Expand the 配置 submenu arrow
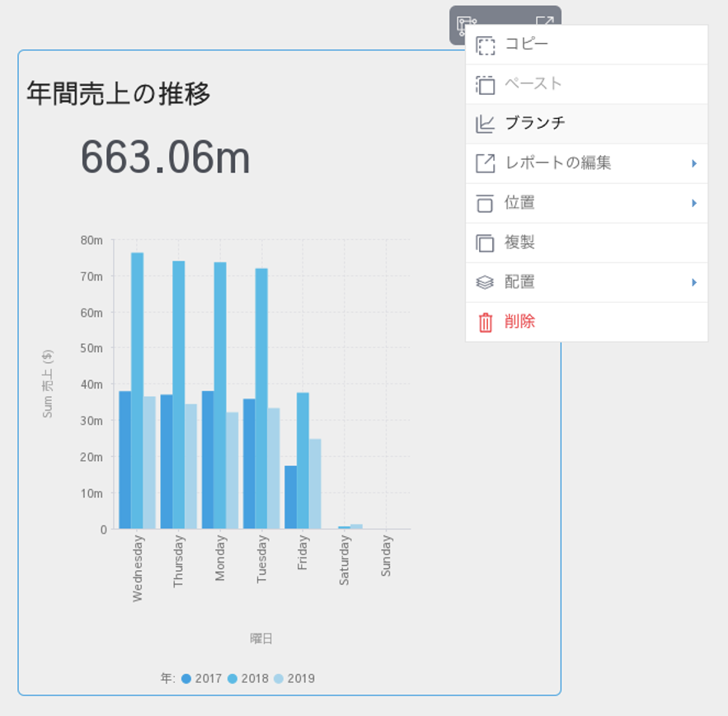The image size is (728, 716). coord(694,282)
